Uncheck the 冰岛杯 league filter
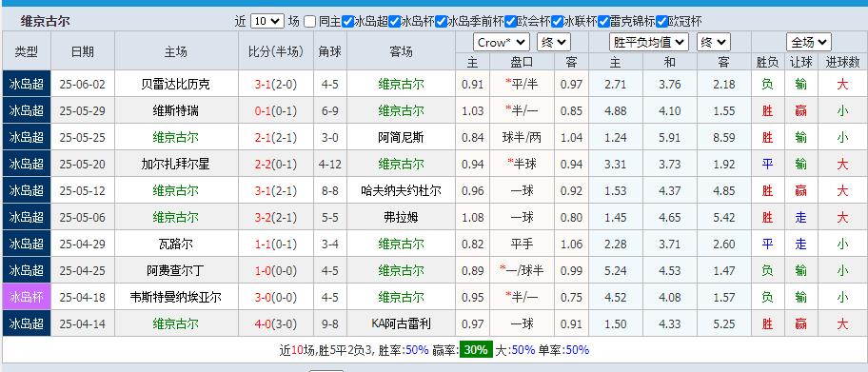 [x=395, y=22]
